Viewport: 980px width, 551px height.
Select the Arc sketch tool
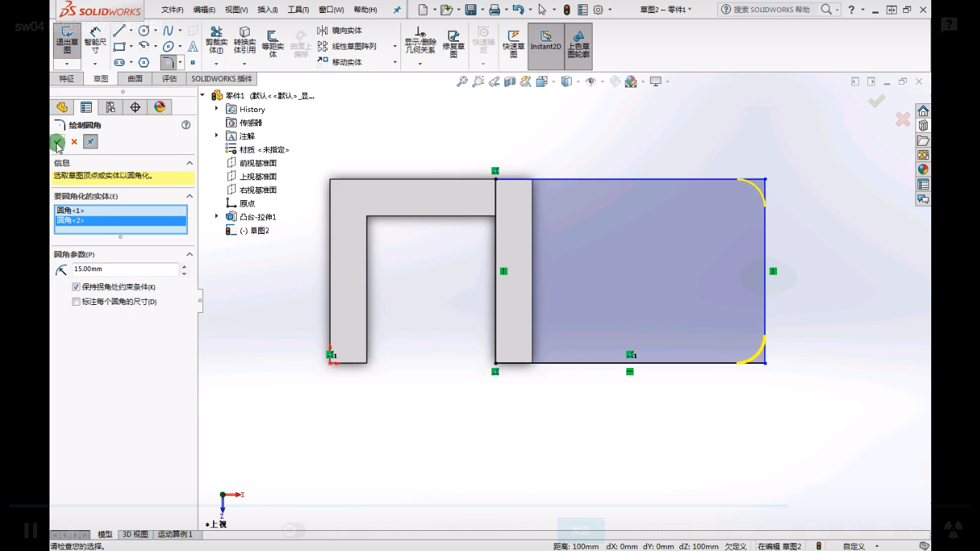pyautogui.click(x=144, y=47)
